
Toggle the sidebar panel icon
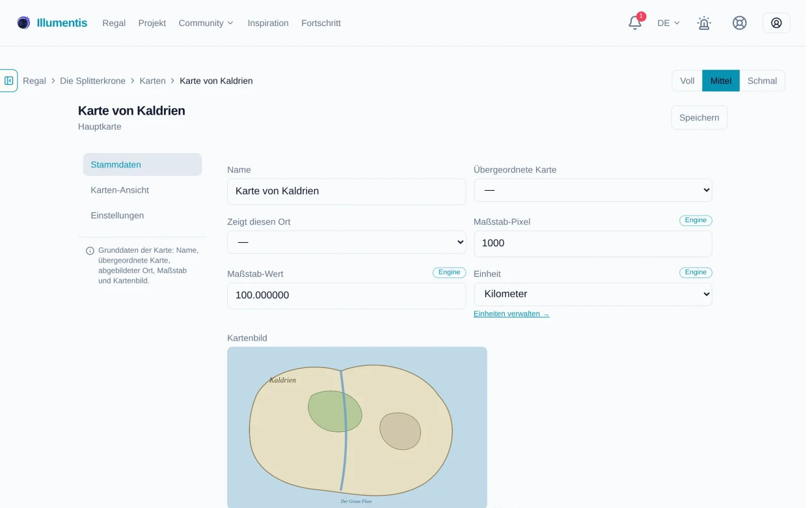click(x=8, y=81)
